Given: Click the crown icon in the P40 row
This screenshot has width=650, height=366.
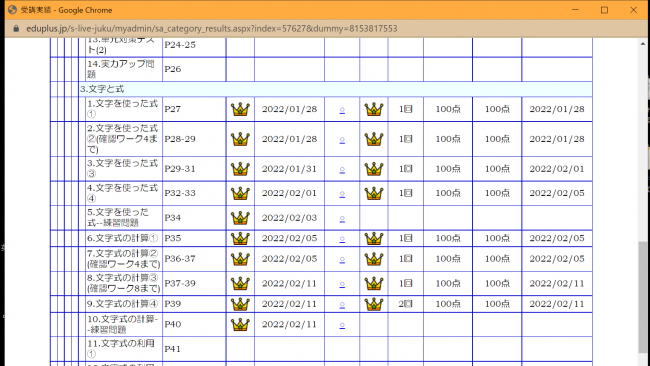Looking at the screenshot, I should 240,324.
